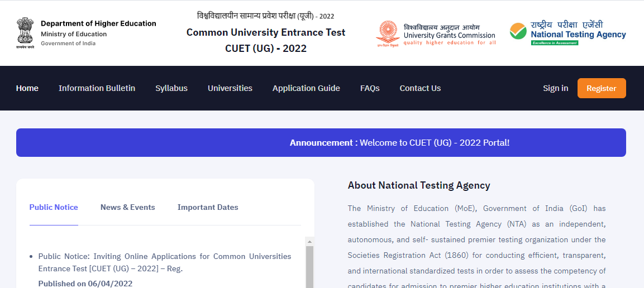Go to the Syllabus section
The width and height of the screenshot is (644, 288).
pos(171,88)
